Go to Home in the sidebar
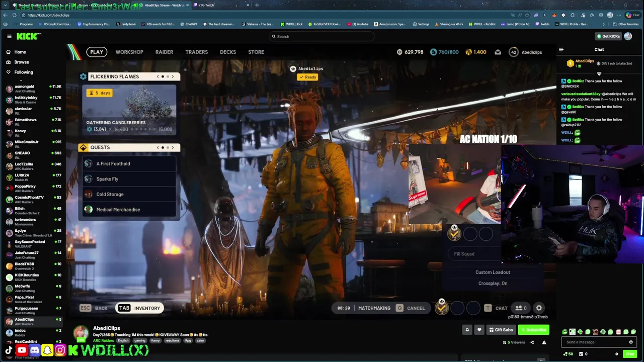This screenshot has width=644, height=362. point(20,52)
